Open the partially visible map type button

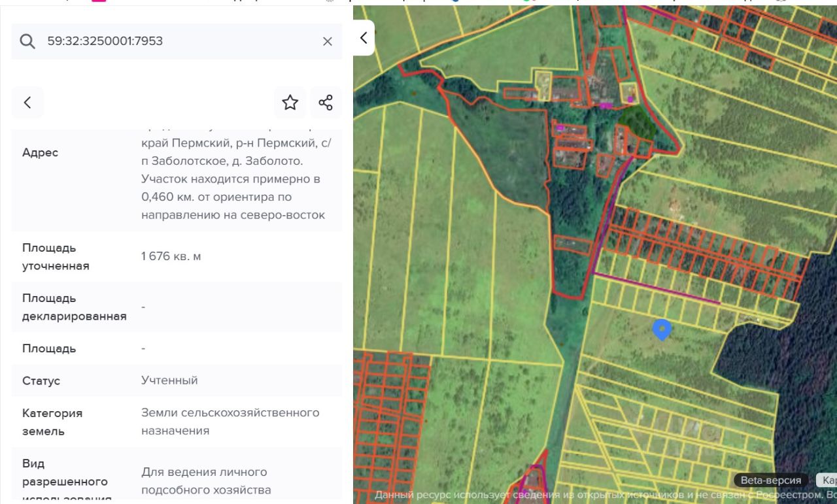click(x=828, y=480)
